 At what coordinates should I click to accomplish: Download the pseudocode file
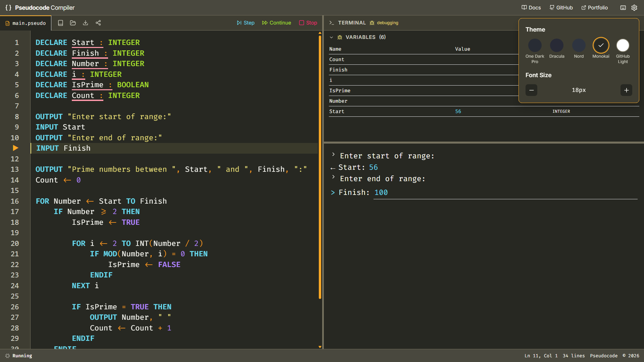click(85, 23)
